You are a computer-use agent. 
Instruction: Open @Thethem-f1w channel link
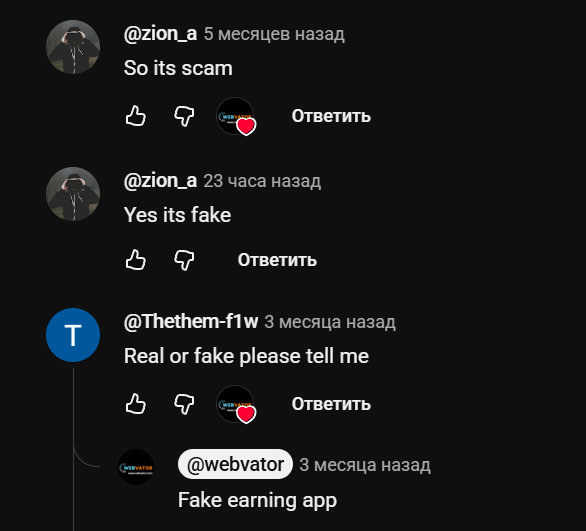(191, 322)
